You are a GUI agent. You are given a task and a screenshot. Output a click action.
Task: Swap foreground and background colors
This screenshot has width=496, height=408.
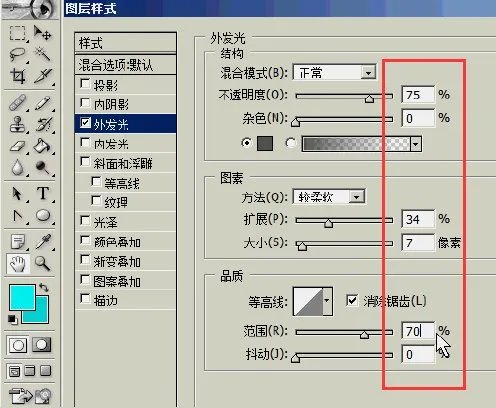pos(44,287)
